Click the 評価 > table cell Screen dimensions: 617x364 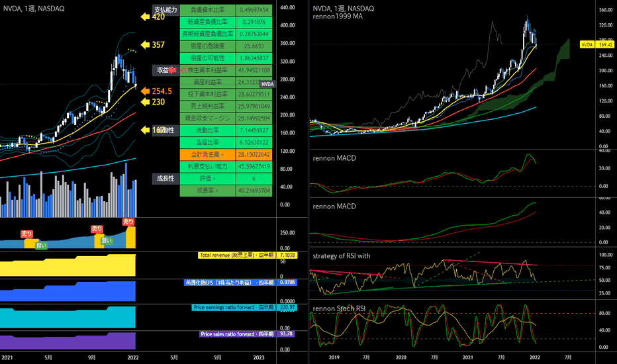pos(208,178)
